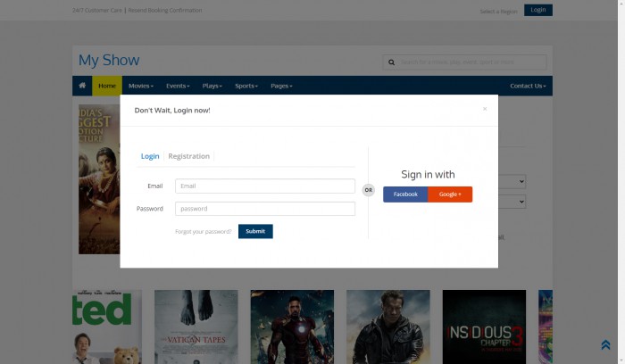
Task: Click the scroll-to-top double chevron icon
Action: [605, 345]
